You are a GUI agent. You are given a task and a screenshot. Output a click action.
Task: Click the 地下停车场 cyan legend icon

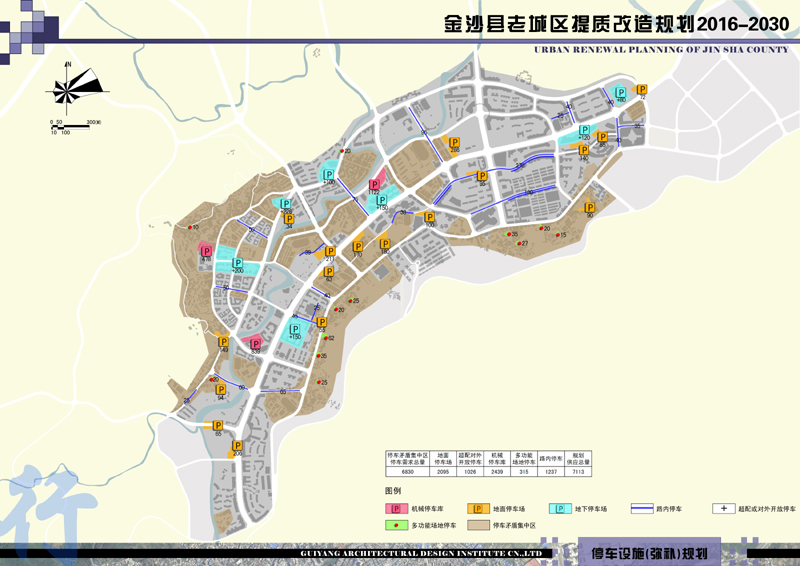pos(562,509)
